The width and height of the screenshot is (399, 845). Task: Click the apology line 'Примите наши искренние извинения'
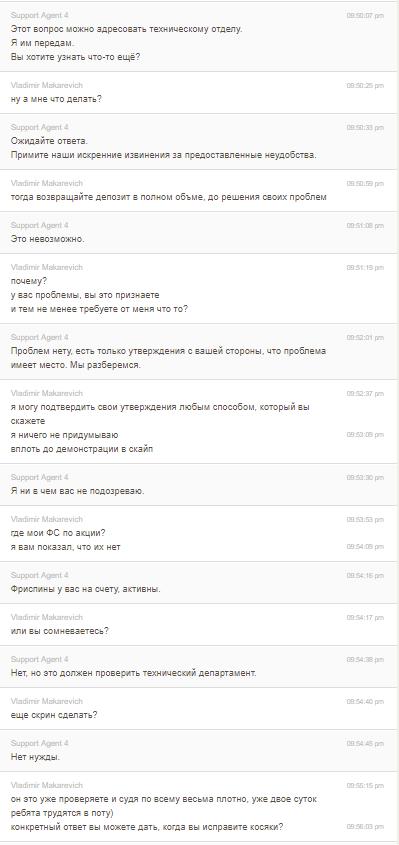(163, 155)
